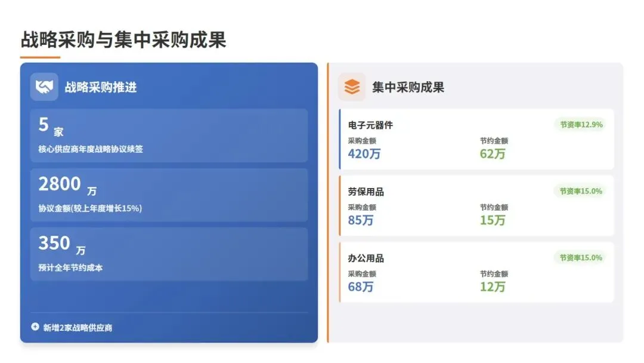The image size is (644, 363).
Task: Click the 战略采购与集中采购成果 page title
Action: 123,40
